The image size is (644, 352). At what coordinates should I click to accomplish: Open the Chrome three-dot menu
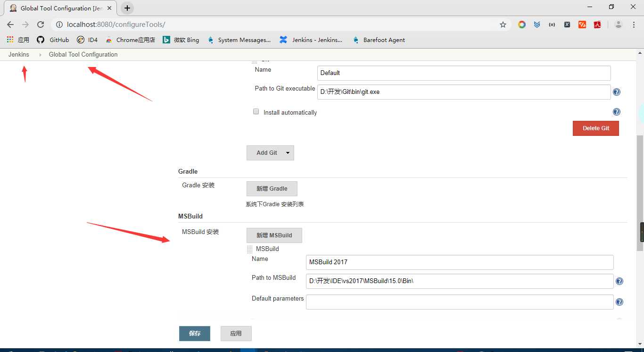pos(634,25)
